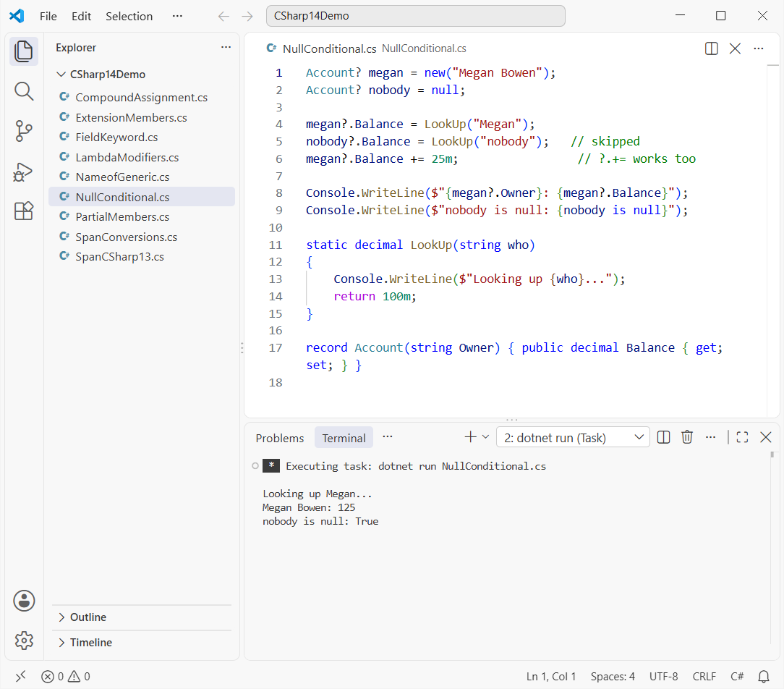Change language mode C#
The width and height of the screenshot is (784, 689).
tap(737, 677)
